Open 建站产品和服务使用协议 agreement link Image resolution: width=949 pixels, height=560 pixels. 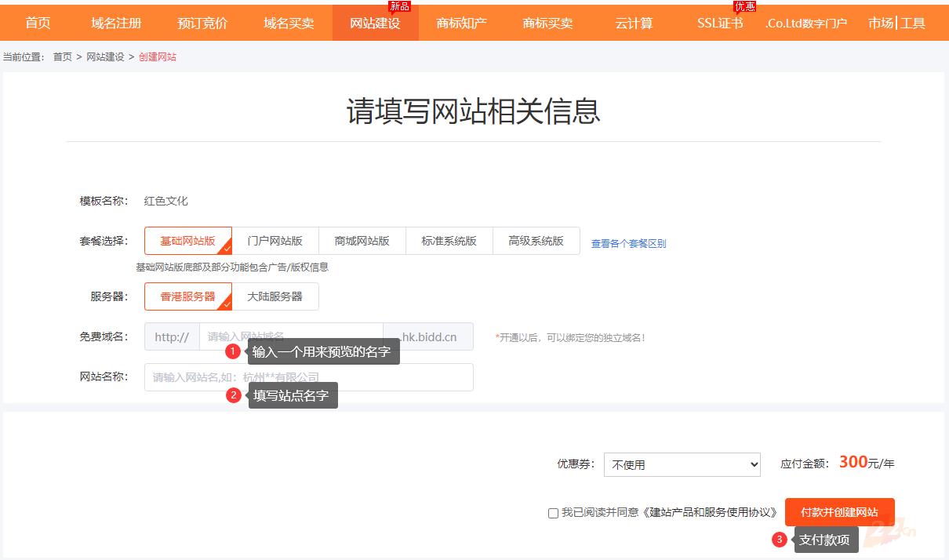(x=709, y=513)
